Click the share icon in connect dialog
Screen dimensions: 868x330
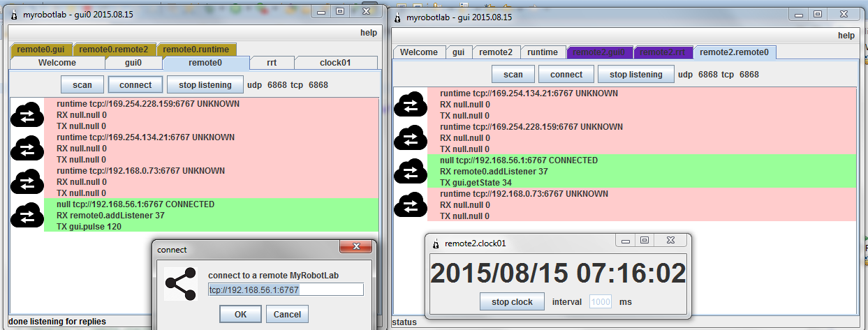point(181,283)
